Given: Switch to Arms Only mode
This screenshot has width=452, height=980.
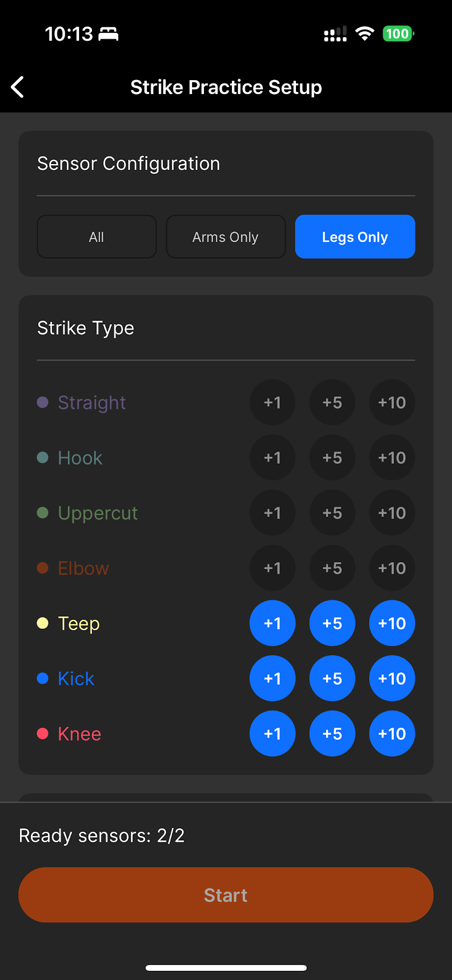Looking at the screenshot, I should tap(225, 237).
